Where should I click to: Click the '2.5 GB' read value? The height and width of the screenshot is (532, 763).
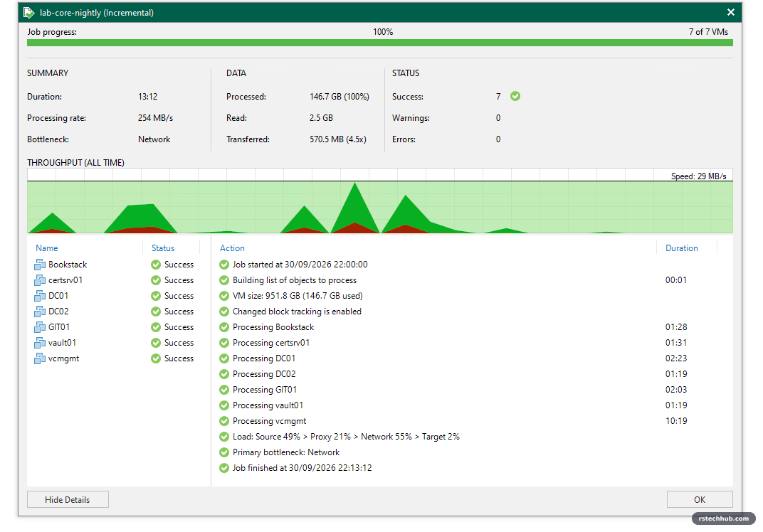click(x=321, y=118)
